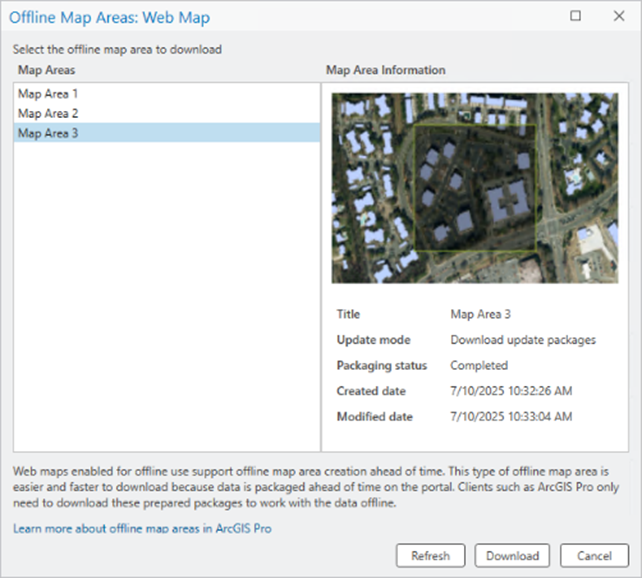Cancel the offline map areas dialog
This screenshot has width=642, height=578.
594,555
